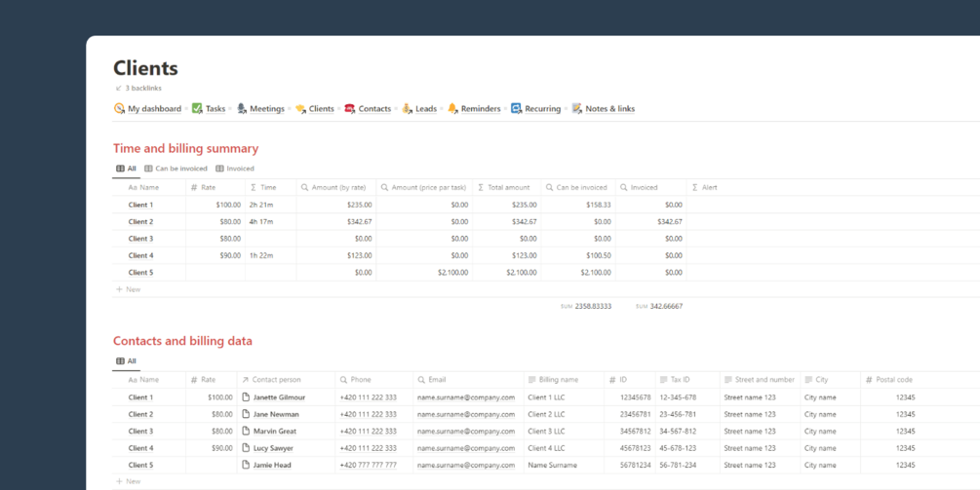Open the Contact person column header menu
This screenshot has height=490, width=980.
coord(287,380)
